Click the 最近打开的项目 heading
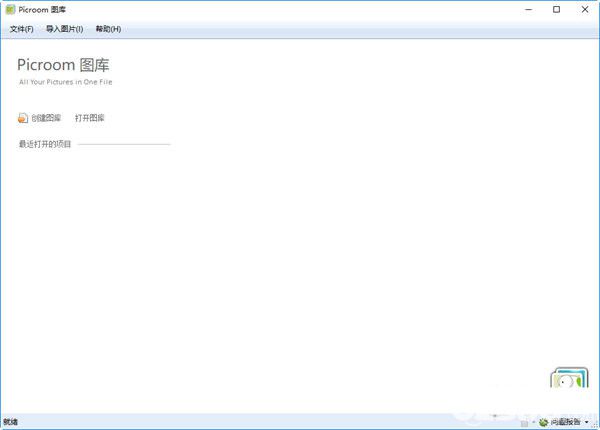Screen dimensions: 600x430 click(x=45, y=144)
